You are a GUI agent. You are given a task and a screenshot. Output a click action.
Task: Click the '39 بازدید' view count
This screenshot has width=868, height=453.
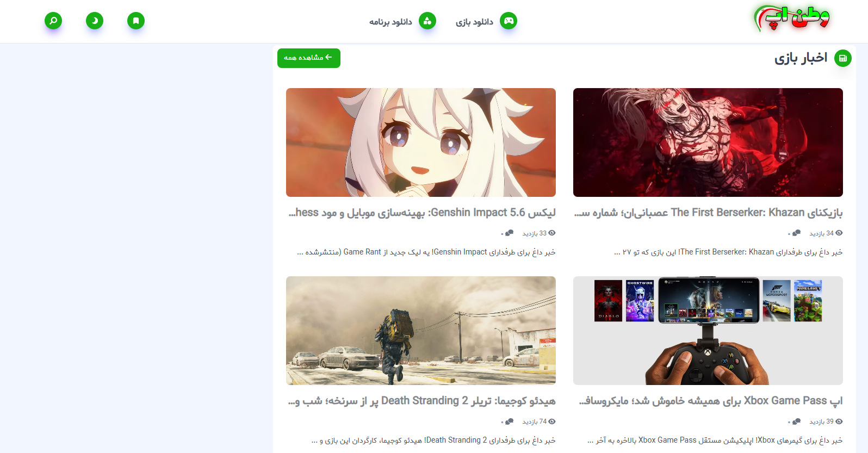pos(822,421)
